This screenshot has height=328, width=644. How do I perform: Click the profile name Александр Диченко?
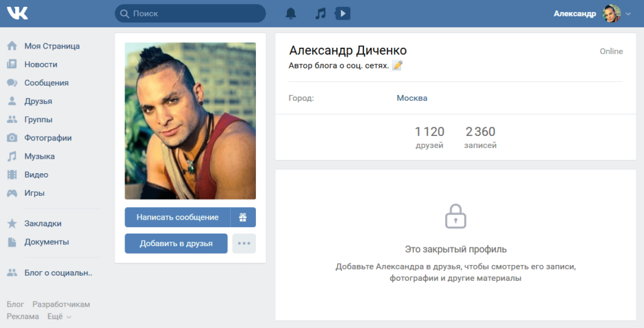click(x=348, y=50)
